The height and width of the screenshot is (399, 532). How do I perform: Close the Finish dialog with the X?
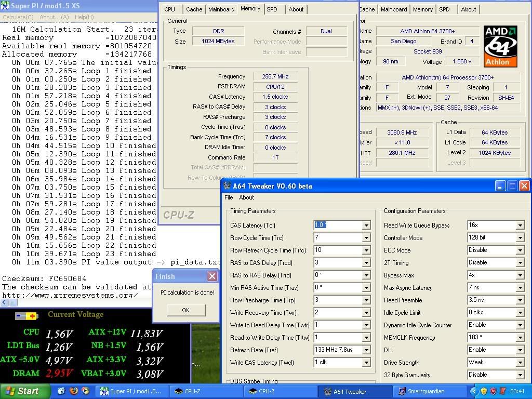(212, 276)
